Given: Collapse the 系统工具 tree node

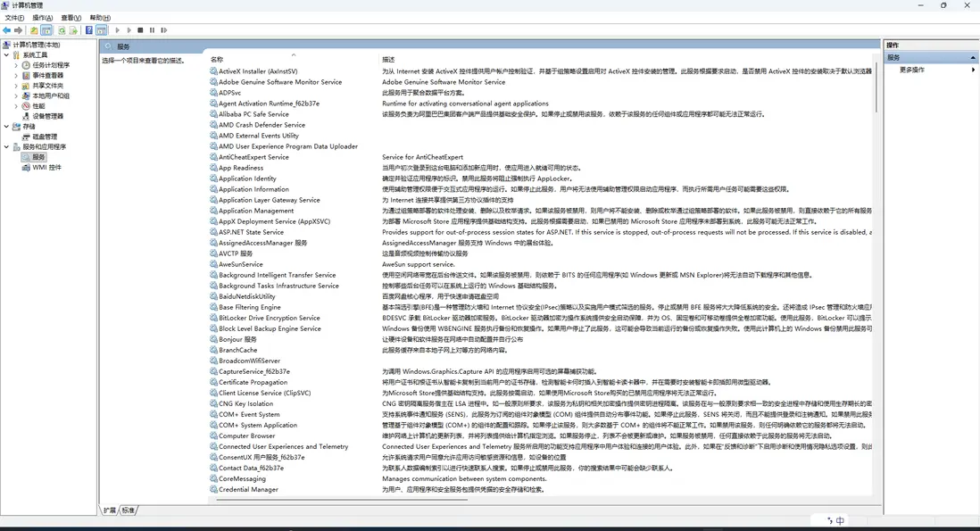Looking at the screenshot, I should [6, 55].
